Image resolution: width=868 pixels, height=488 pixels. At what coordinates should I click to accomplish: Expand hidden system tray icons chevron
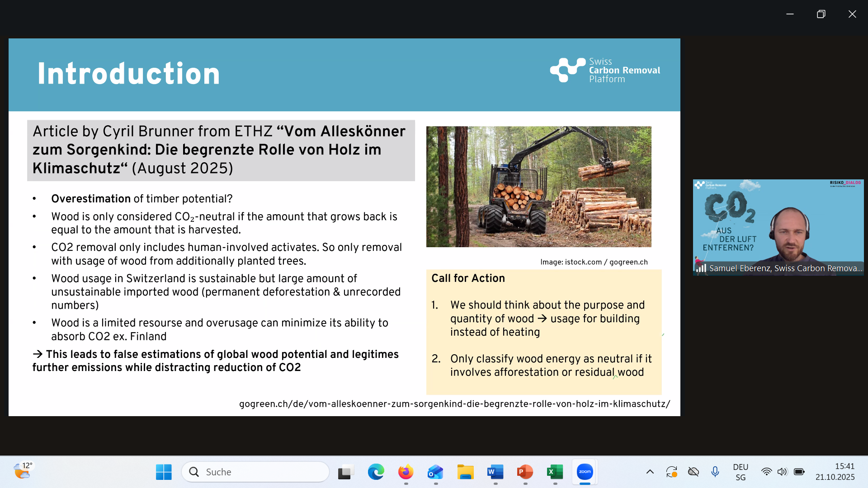tap(650, 472)
